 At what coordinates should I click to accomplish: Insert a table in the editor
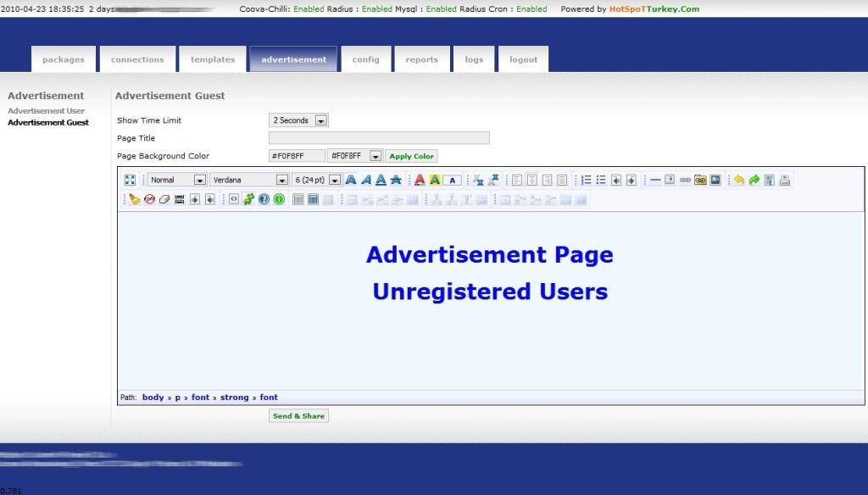click(298, 199)
